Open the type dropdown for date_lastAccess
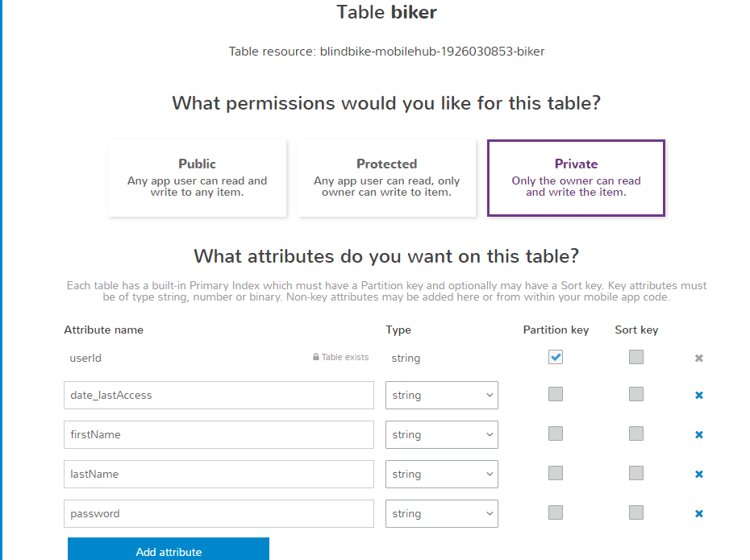The height and width of the screenshot is (560, 750). (x=442, y=396)
